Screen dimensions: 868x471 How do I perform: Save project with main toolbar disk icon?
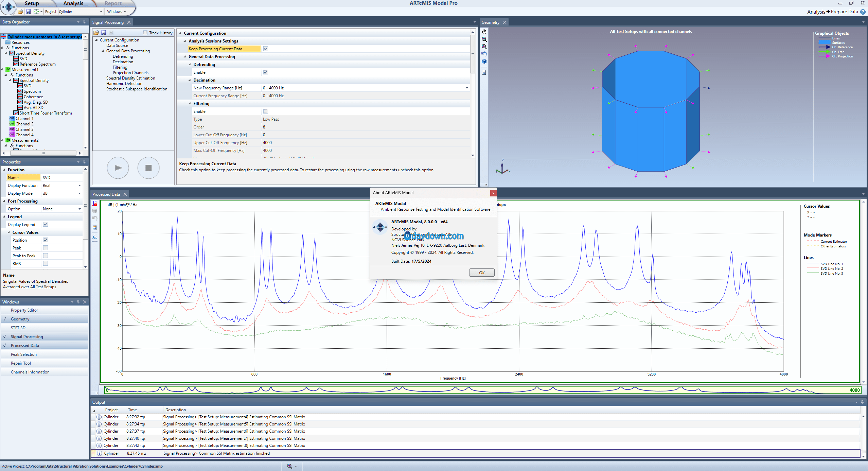pyautogui.click(x=28, y=12)
